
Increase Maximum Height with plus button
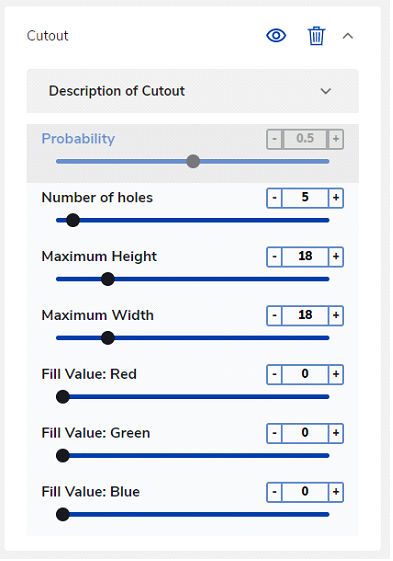(336, 257)
